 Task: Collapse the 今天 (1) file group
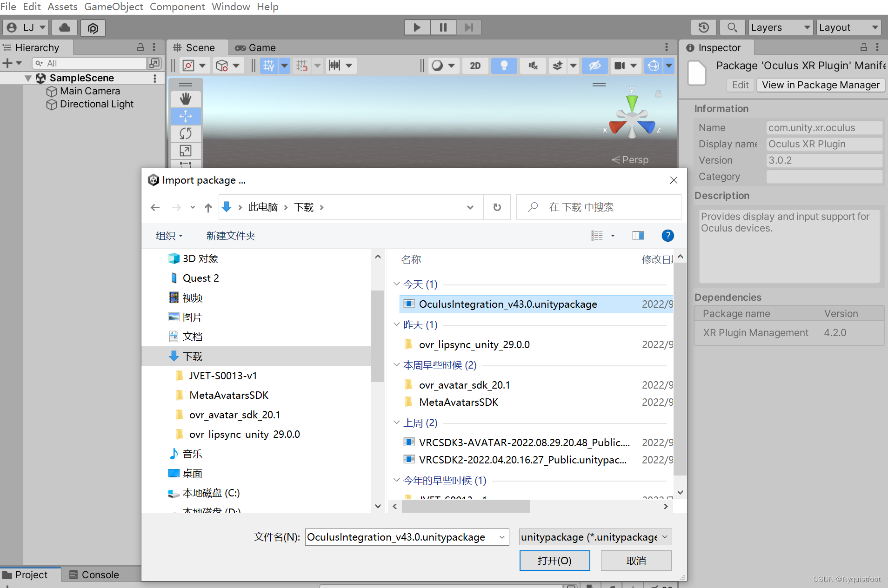(396, 284)
